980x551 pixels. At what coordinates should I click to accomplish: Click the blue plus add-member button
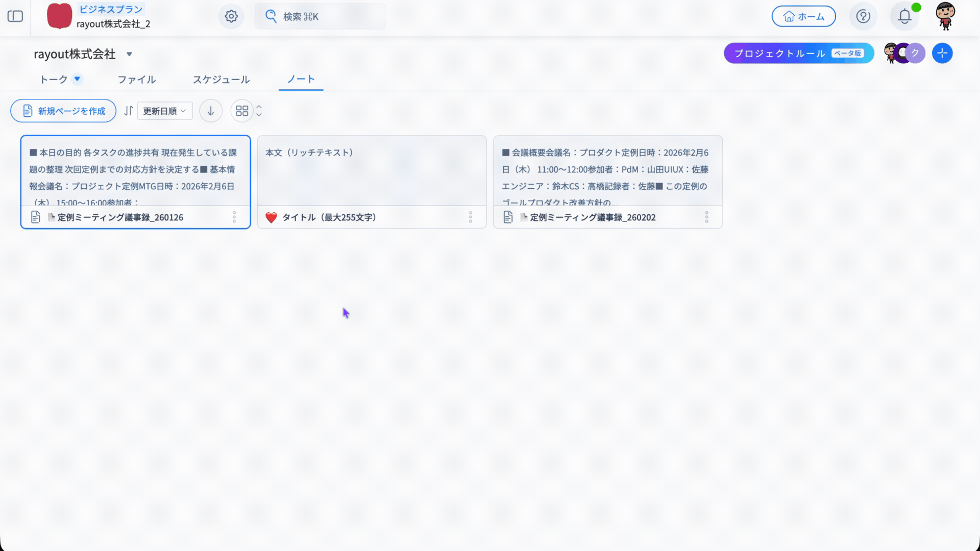942,53
